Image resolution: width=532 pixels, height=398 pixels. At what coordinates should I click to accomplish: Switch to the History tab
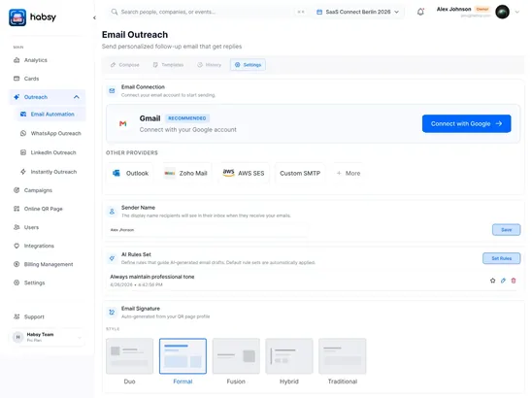210,65
